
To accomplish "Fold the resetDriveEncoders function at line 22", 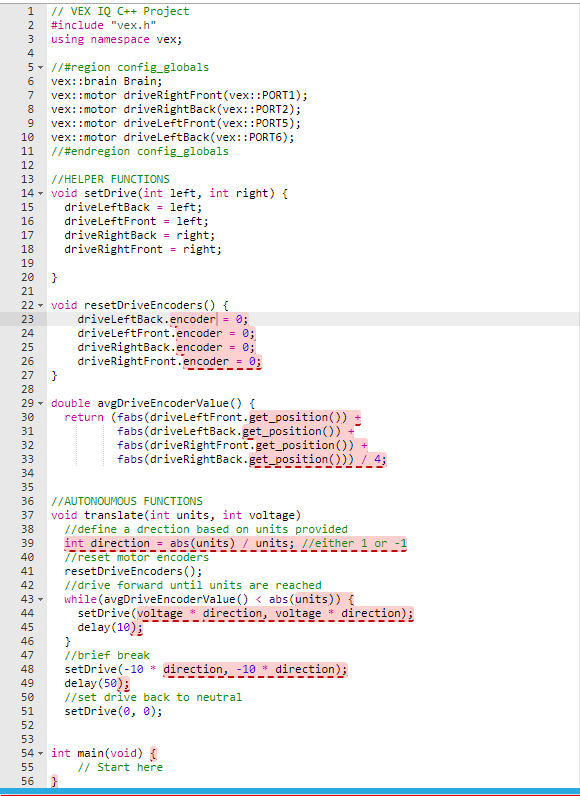I will pyautogui.click(x=41, y=306).
